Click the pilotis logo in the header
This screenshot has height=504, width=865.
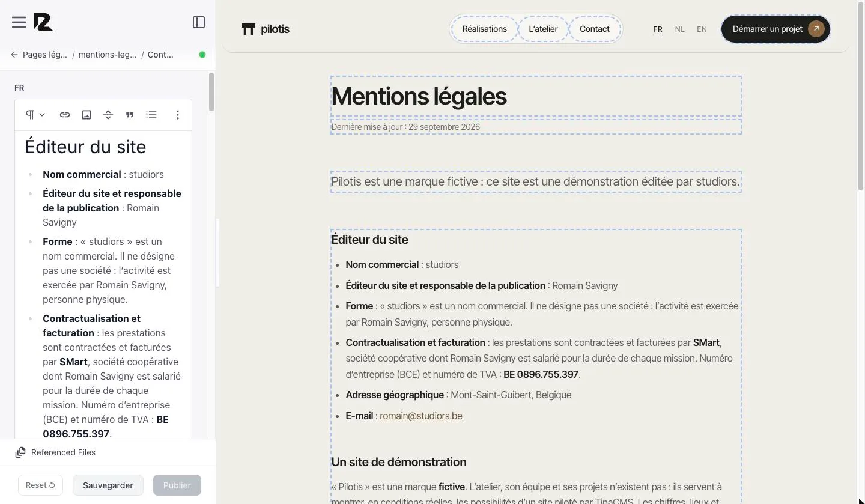click(266, 29)
